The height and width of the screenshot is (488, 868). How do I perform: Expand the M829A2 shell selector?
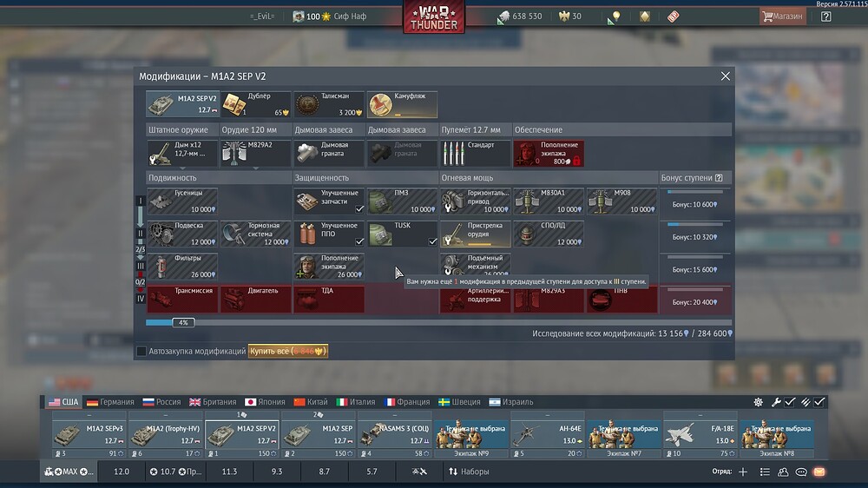coord(255,154)
